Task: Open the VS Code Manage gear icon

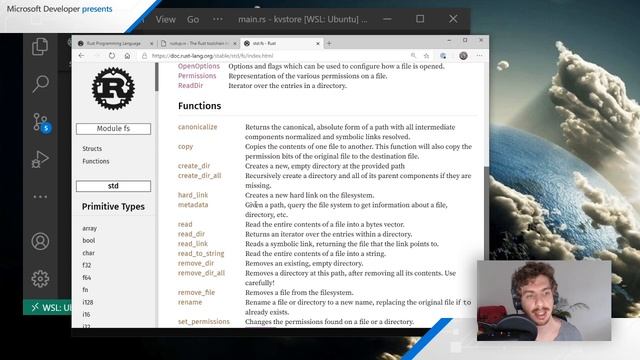Action: [x=40, y=279]
